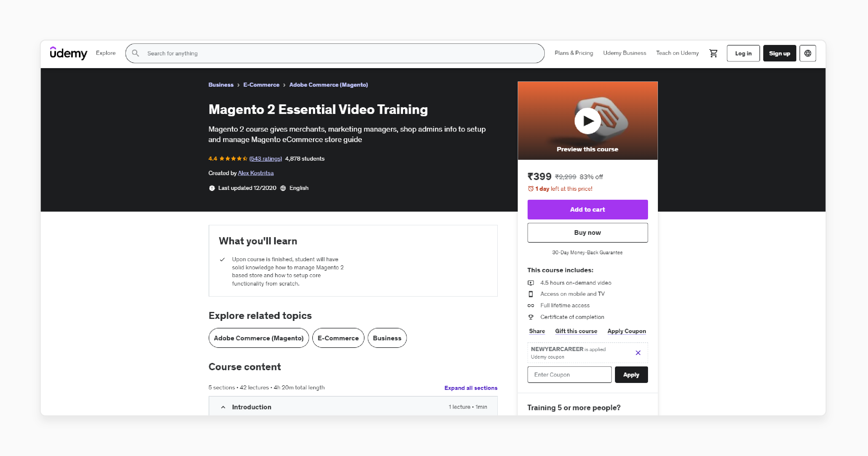Click the Magento 2 Essential Video Training title

coord(318,109)
